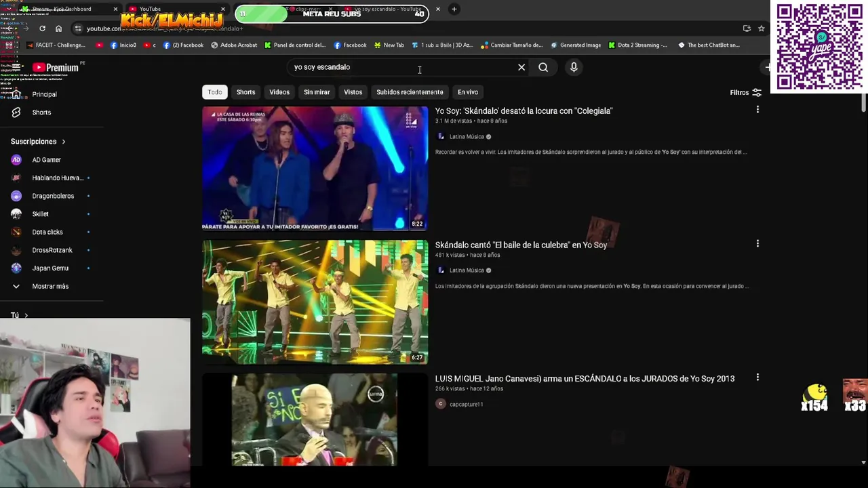This screenshot has width=868, height=488.
Task: Select the Vistos filter chip
Action: click(x=353, y=92)
